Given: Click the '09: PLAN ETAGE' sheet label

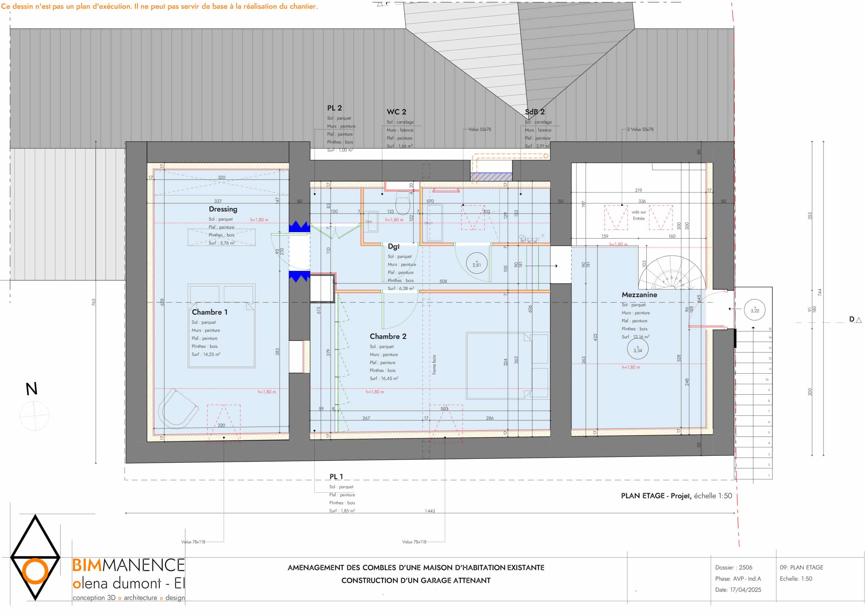Looking at the screenshot, I should pos(801,568).
